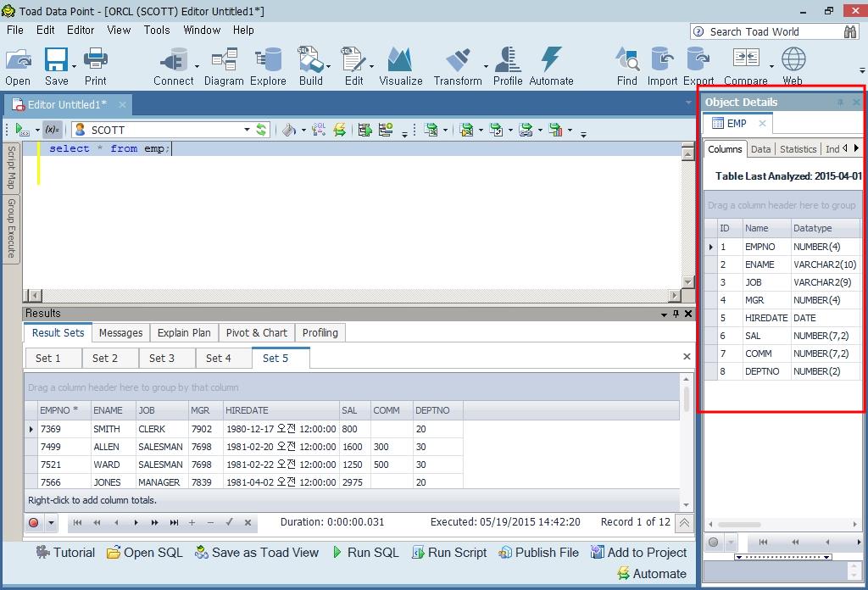The height and width of the screenshot is (590, 868).
Task: Expand the SCOTT schema dropdown
Action: 247,130
